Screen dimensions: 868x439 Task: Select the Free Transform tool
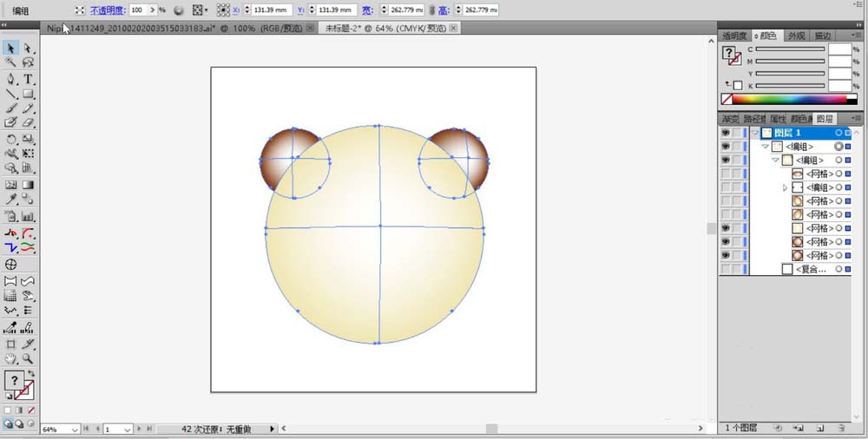pos(28,154)
